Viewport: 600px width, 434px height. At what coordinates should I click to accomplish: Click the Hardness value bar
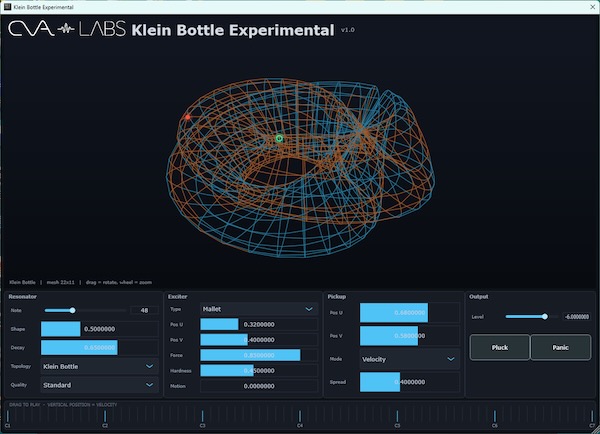coord(259,370)
